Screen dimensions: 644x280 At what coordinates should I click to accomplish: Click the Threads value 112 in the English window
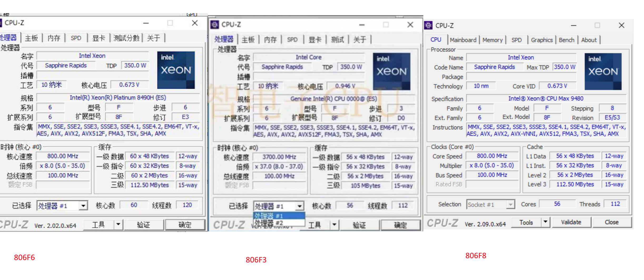615,204
